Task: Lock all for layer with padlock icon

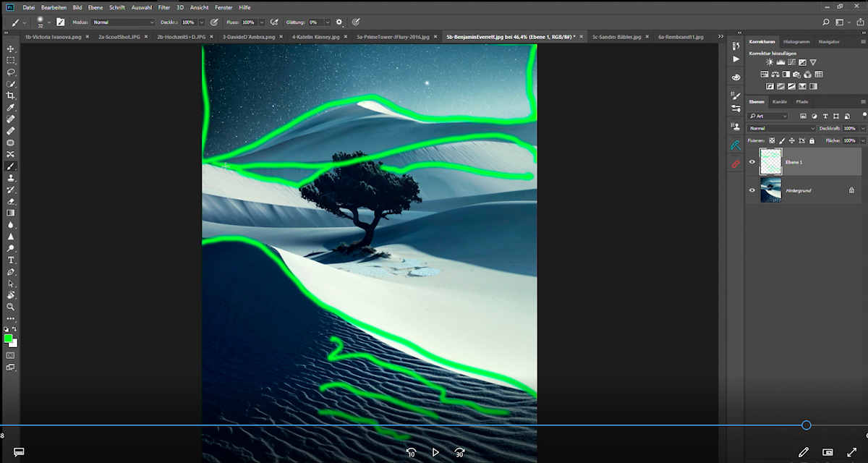Action: click(x=812, y=140)
